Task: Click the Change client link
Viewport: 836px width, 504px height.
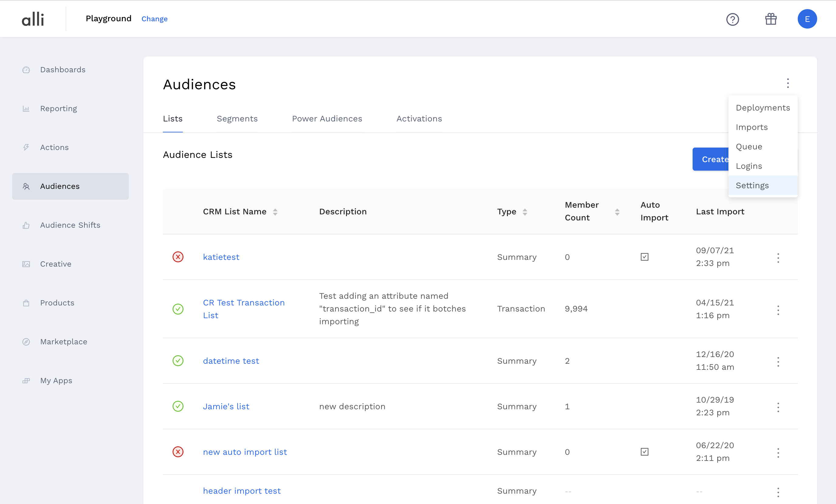Action: click(x=154, y=19)
